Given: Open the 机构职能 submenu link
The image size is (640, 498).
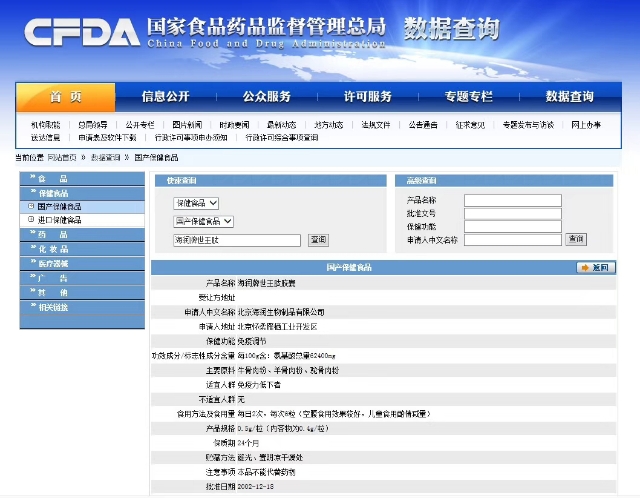Looking at the screenshot, I should click(x=45, y=125).
